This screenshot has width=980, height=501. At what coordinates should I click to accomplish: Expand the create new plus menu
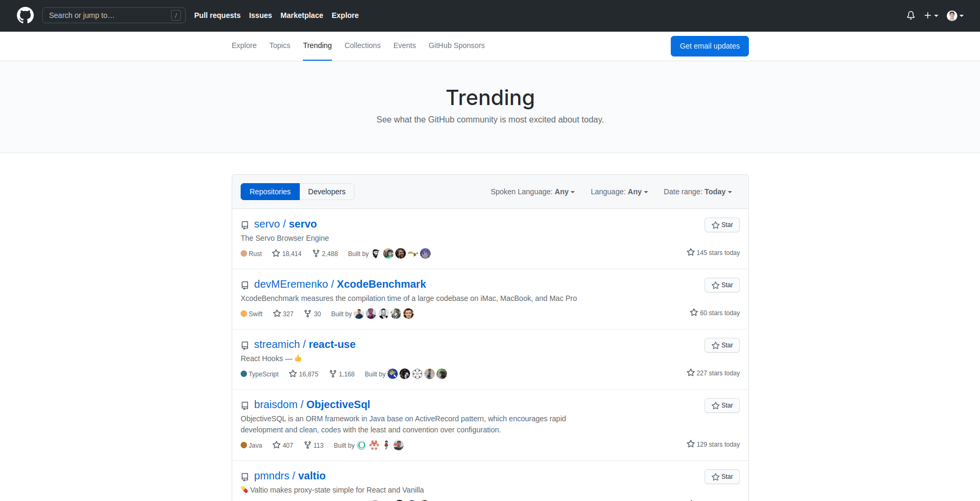(930, 15)
